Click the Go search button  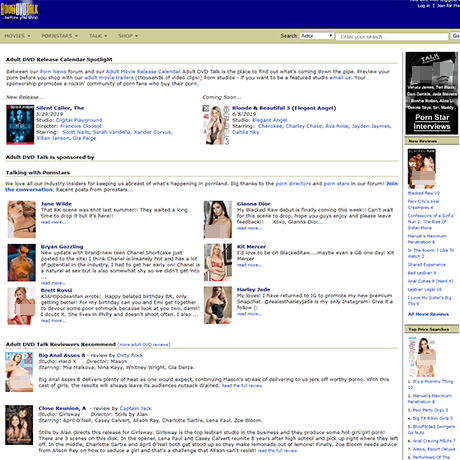455,36
